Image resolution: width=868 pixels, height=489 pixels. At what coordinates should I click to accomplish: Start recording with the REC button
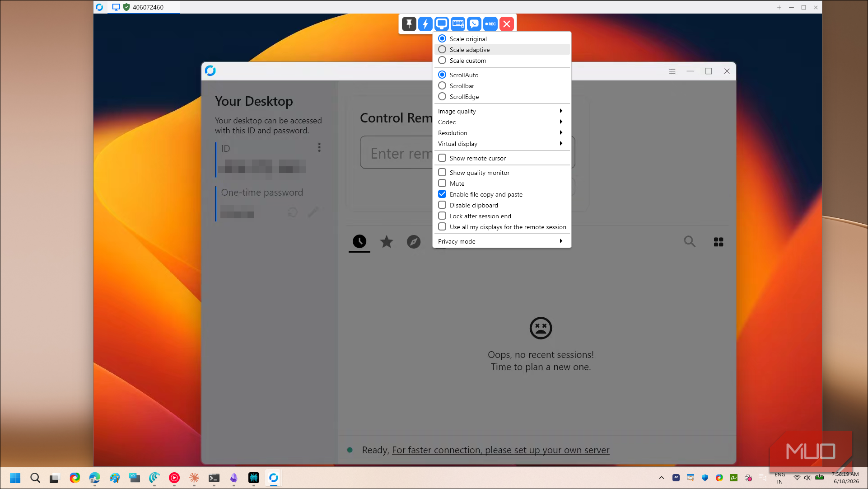point(490,24)
